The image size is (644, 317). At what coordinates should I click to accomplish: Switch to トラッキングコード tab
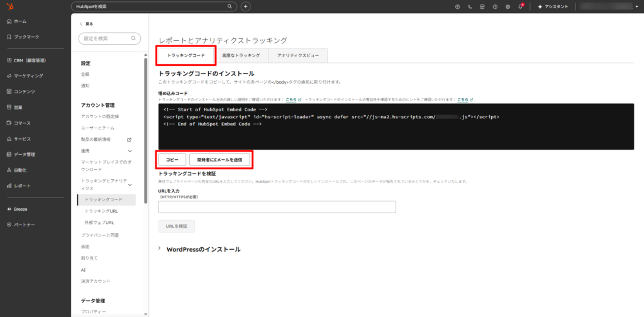(x=186, y=55)
